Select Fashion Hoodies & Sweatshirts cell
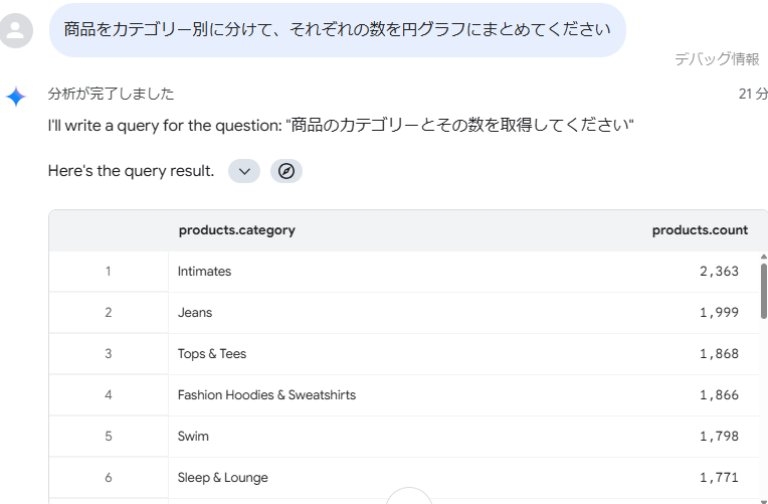The height and width of the screenshot is (504, 768). click(x=267, y=395)
